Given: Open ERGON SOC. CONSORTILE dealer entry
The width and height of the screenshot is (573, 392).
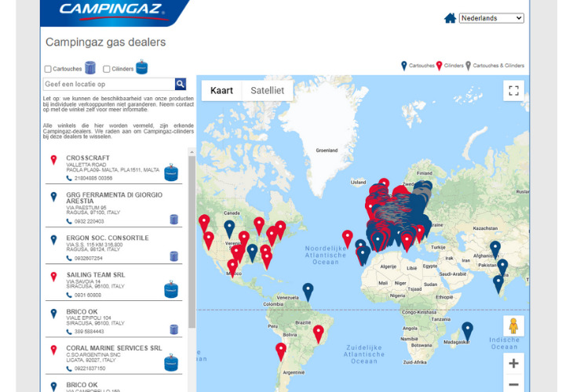Looking at the screenshot, I should click(114, 248).
